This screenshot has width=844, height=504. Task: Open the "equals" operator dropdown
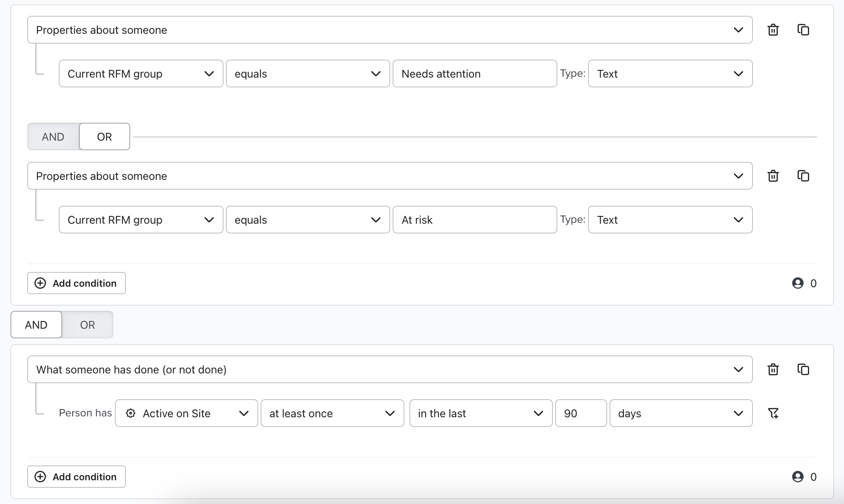[x=307, y=73]
